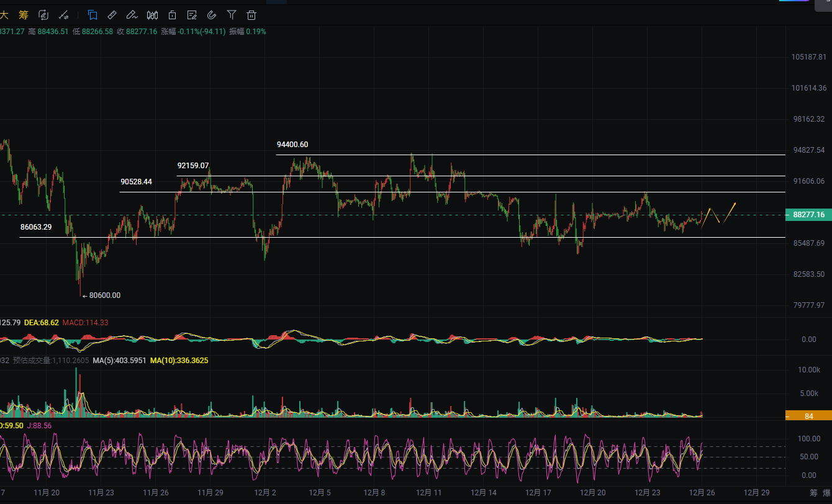Select the ruler measurement tool
Image resolution: width=832 pixels, height=504 pixels.
click(x=112, y=15)
